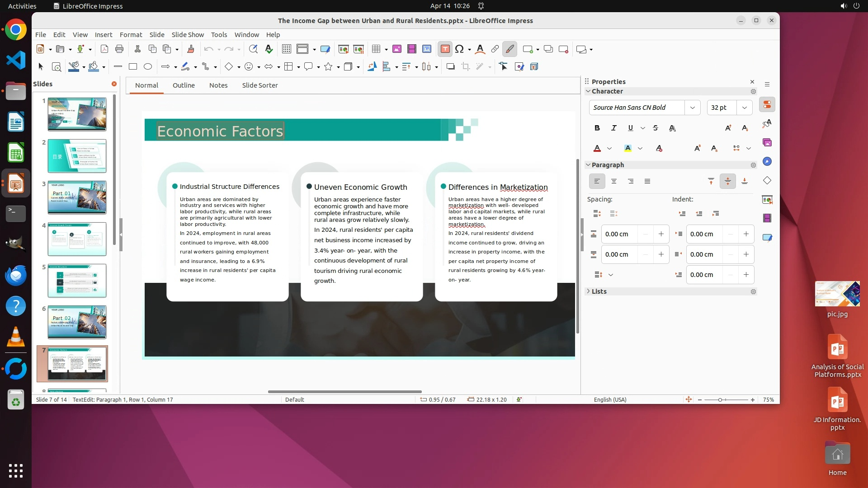
Task: Open the sidebar Gallery panel icon
Action: 767,143
